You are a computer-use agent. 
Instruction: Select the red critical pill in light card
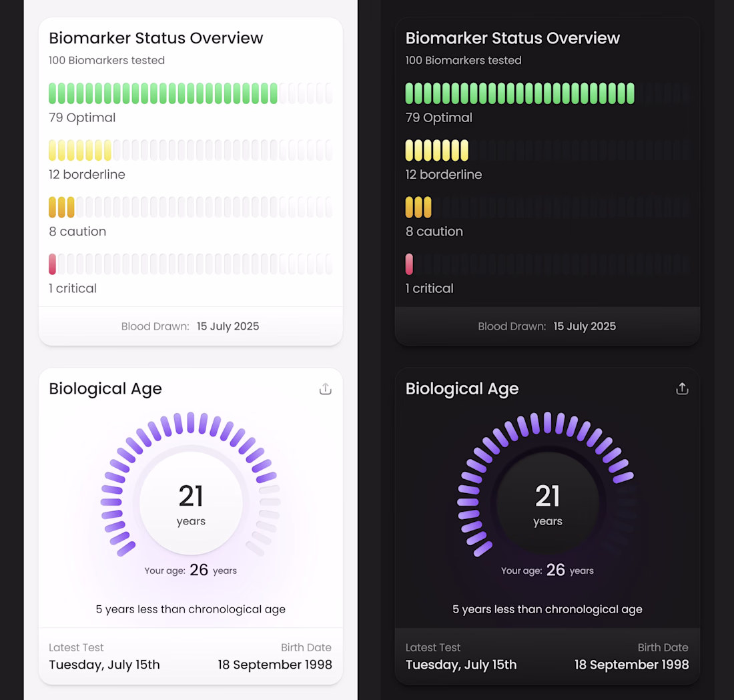pyautogui.click(x=53, y=264)
